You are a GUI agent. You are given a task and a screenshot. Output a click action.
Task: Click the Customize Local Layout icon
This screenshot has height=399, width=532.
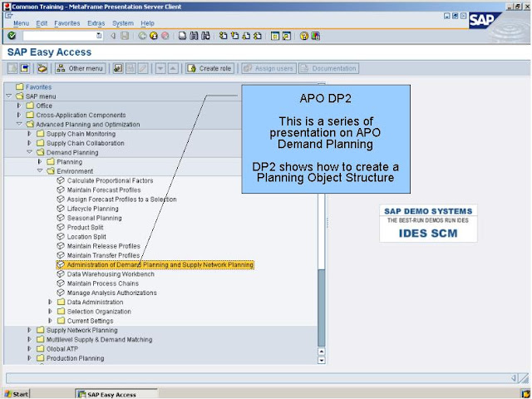click(x=316, y=36)
